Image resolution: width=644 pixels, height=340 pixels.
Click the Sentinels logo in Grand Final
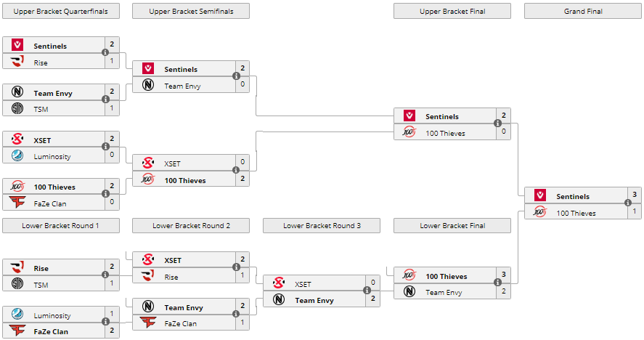pyautogui.click(x=540, y=196)
